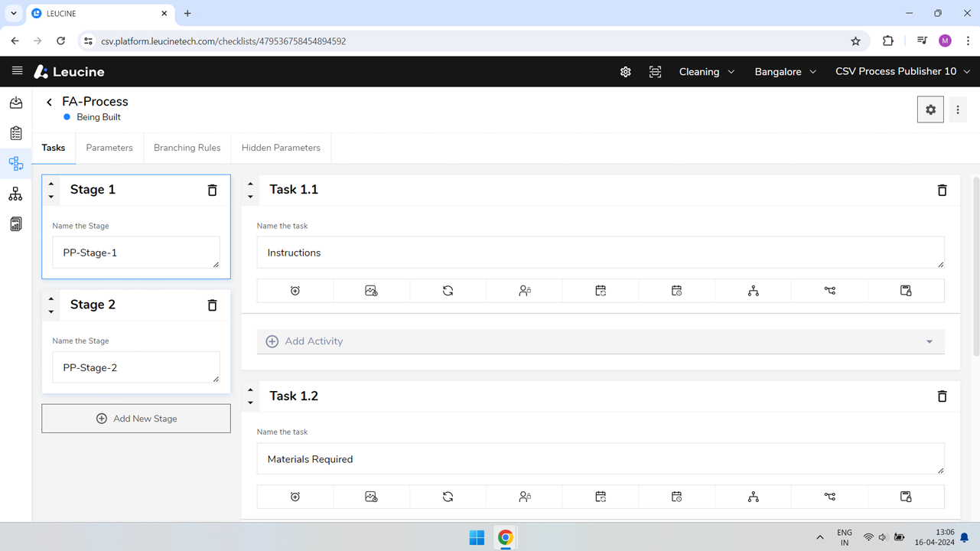Move Stage 1 down

click(x=51, y=197)
